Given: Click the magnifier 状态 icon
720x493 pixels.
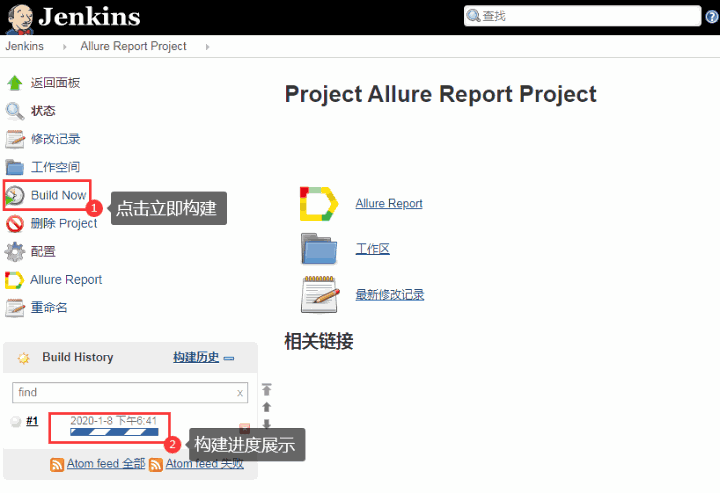Looking at the screenshot, I should tap(15, 111).
